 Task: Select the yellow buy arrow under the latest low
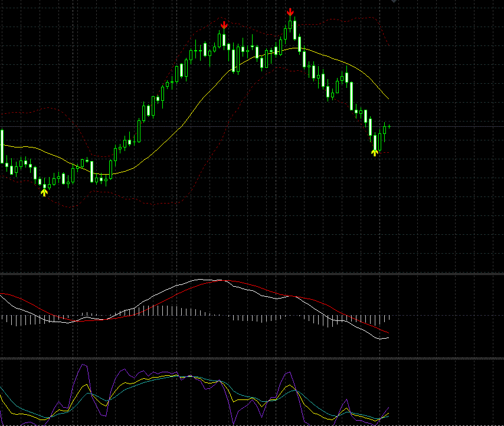(375, 153)
